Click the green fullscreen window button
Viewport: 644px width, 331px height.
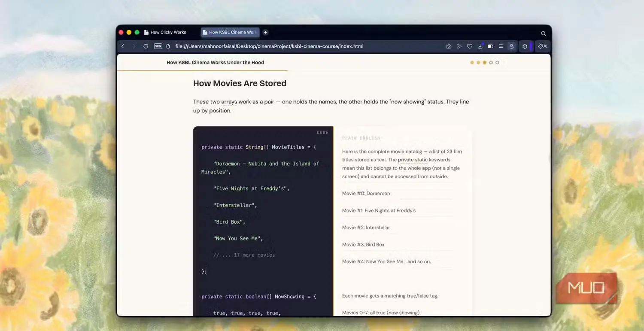coord(137,32)
